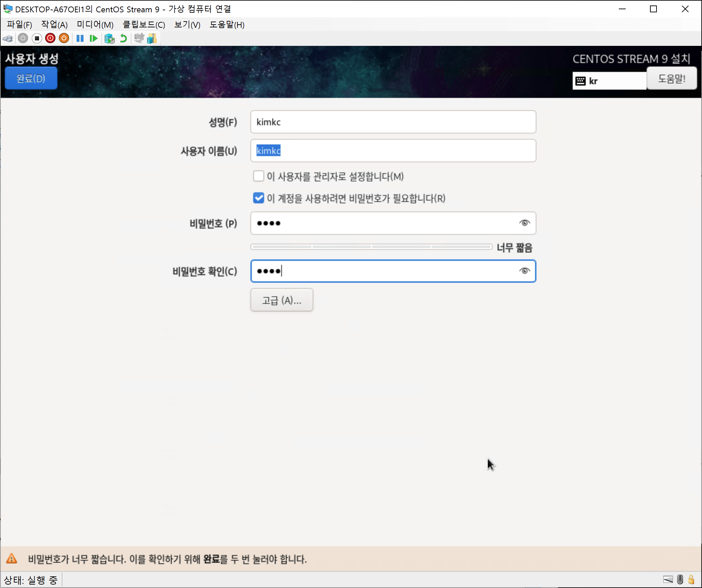Click the green Revert arrow icon

tap(123, 38)
